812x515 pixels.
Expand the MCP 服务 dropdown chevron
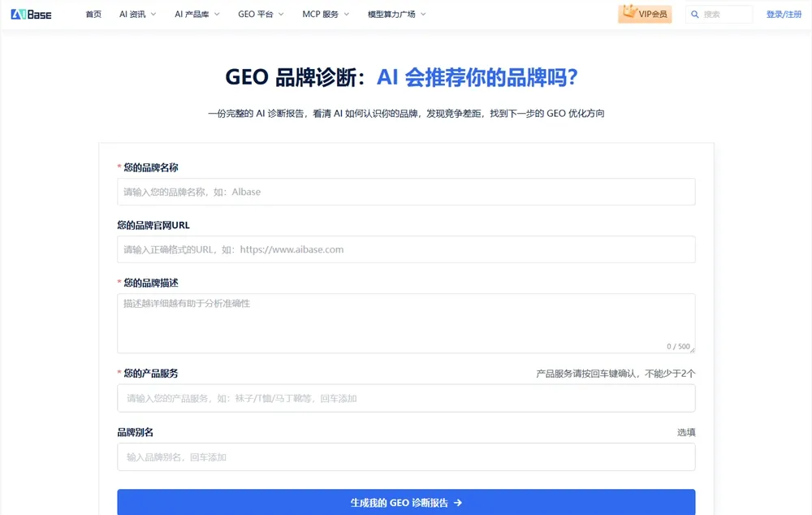coord(347,15)
